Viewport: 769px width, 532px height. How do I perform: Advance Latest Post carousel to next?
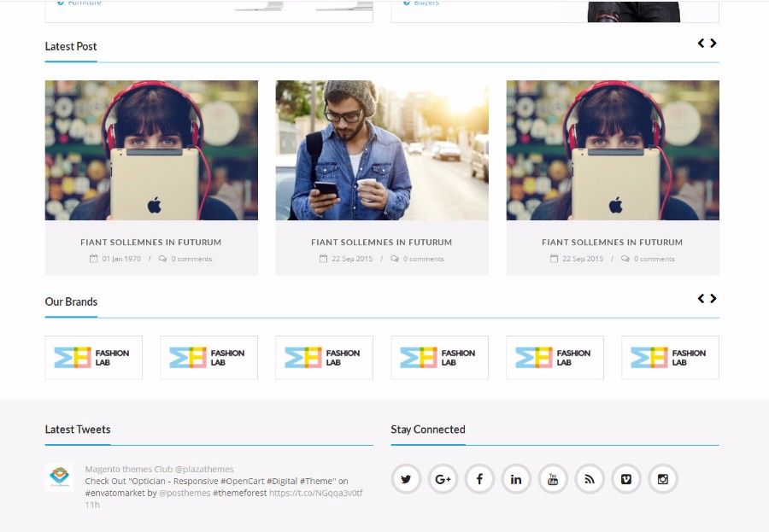click(713, 44)
